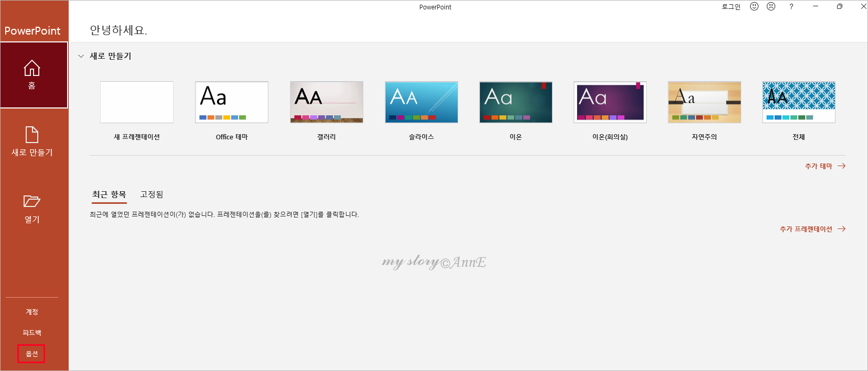Screen dimensions: 868x371
Task: Open the 추가 테마 link
Action: (x=825, y=166)
